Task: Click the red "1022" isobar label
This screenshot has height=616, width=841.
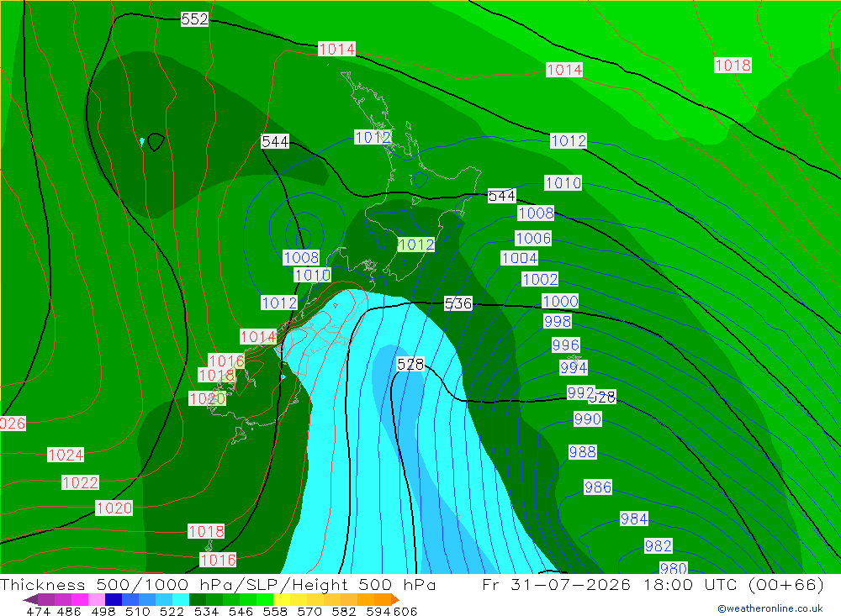Action: (80, 482)
